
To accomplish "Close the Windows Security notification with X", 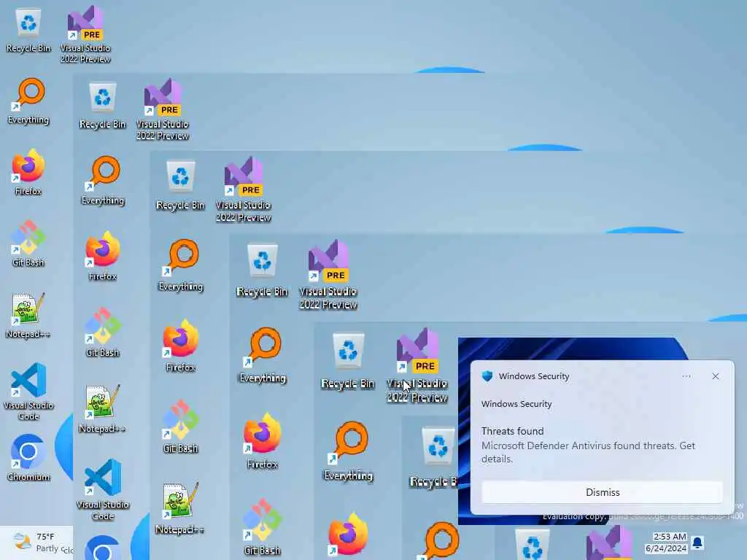I will [715, 376].
